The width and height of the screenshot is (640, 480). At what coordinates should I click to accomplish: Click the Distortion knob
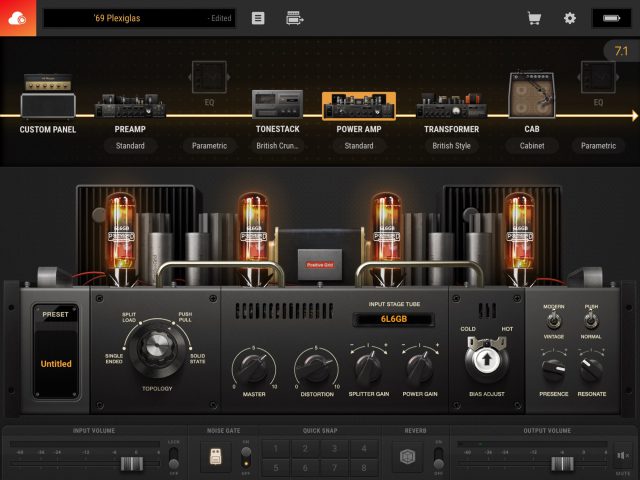coord(317,368)
